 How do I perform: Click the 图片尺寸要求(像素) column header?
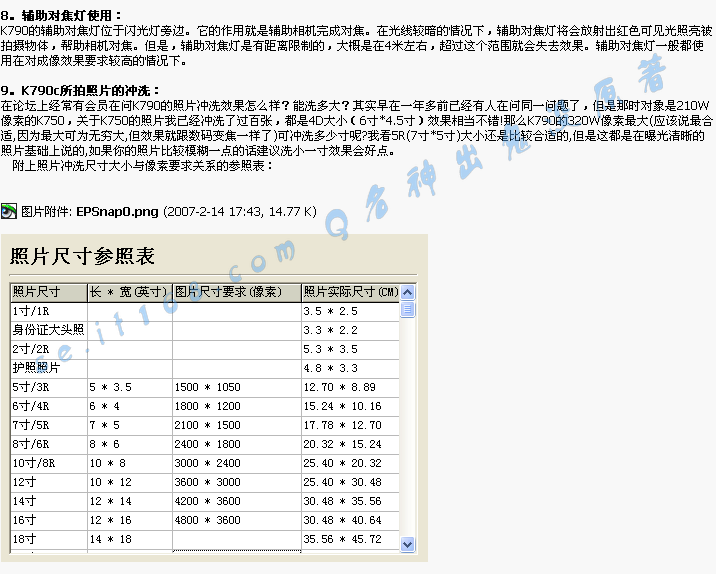[236, 292]
